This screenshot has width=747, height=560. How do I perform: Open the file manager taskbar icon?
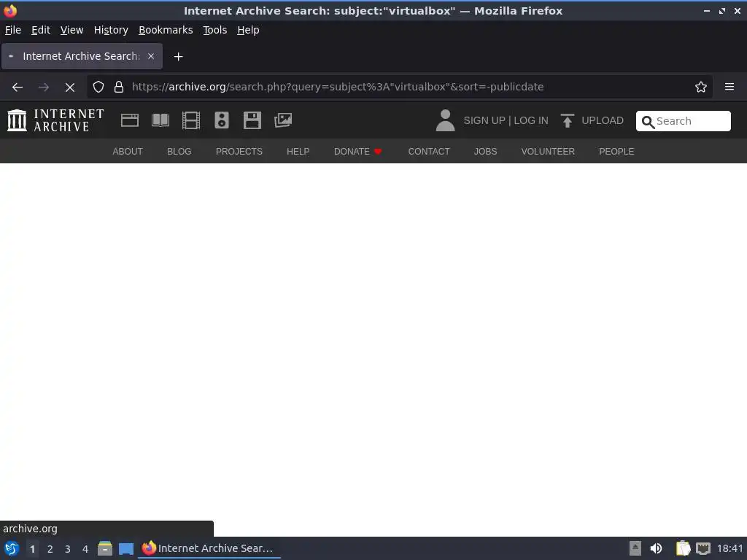point(105,548)
